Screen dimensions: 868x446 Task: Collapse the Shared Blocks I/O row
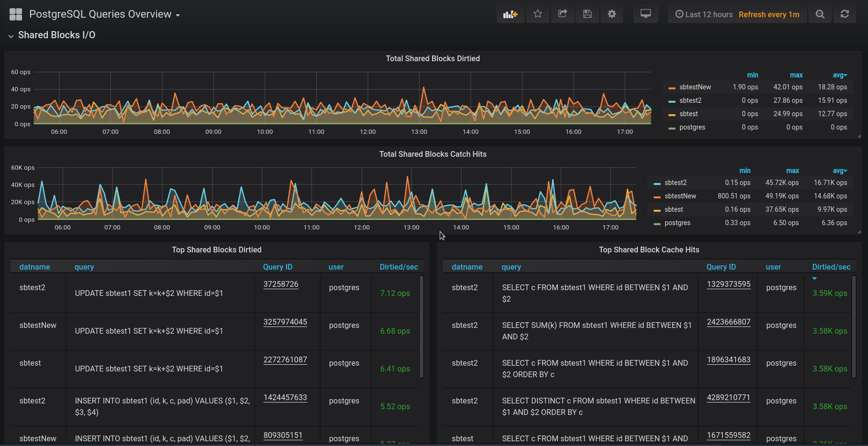[x=56, y=35]
